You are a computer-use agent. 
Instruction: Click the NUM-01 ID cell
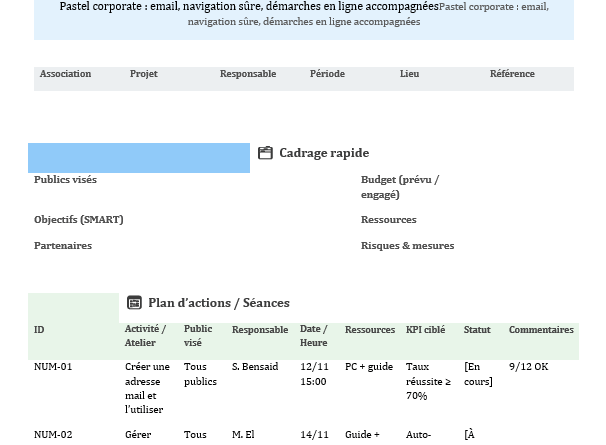click(x=53, y=367)
